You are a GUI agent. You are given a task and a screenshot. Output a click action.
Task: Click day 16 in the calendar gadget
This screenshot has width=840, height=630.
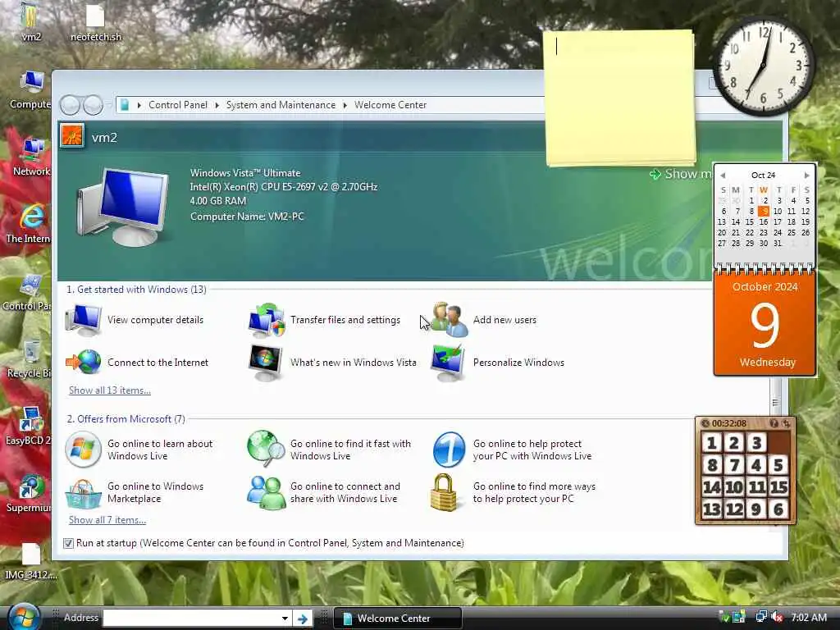pyautogui.click(x=764, y=221)
